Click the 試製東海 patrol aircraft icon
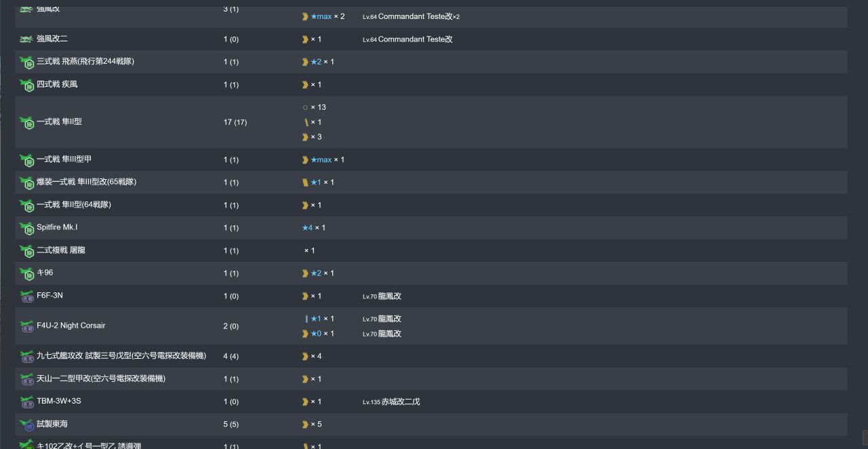868x449 pixels. coord(26,425)
